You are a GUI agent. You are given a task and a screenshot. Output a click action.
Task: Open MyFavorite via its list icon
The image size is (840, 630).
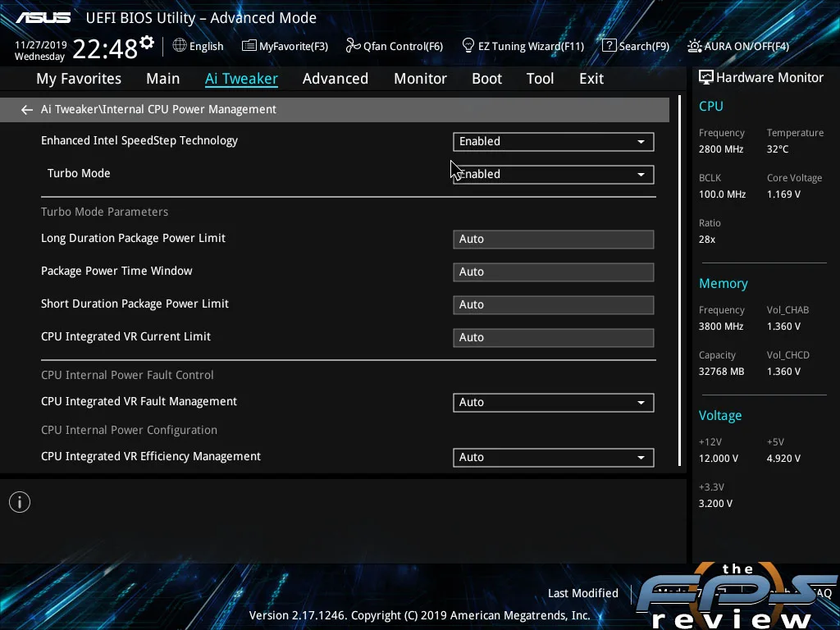(249, 46)
